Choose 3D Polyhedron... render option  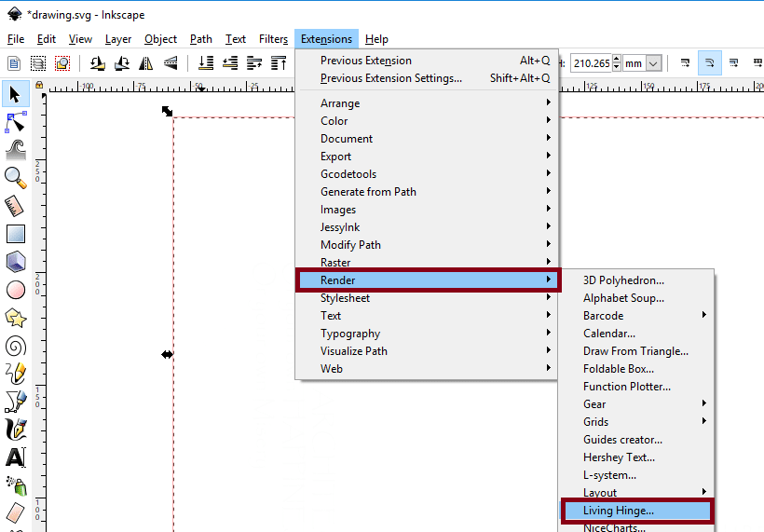tap(636, 280)
